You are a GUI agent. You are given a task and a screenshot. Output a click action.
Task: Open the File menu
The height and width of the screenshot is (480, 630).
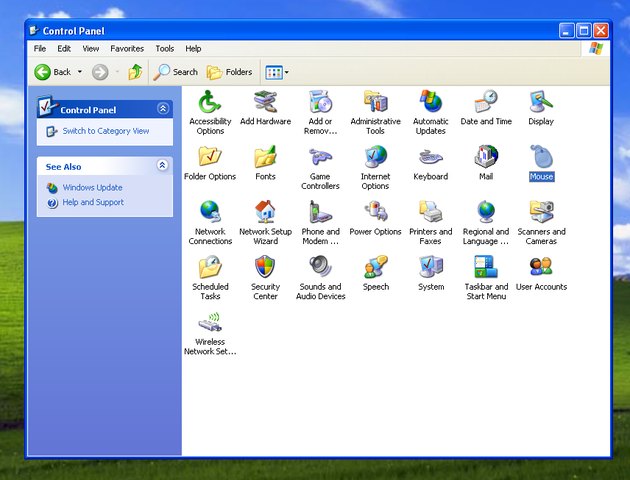39,49
